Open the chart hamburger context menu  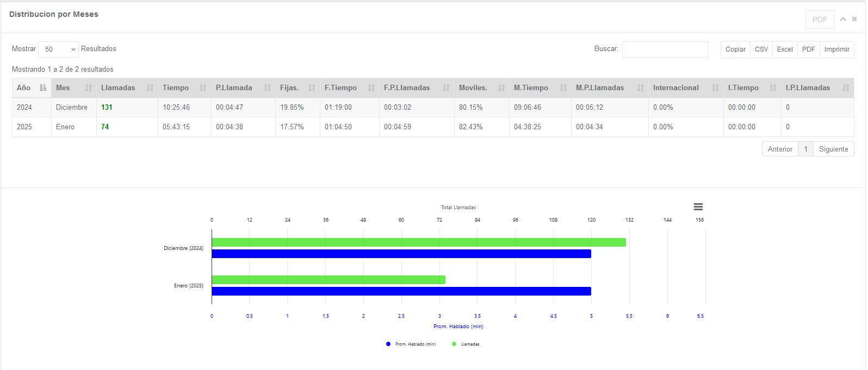pos(698,207)
